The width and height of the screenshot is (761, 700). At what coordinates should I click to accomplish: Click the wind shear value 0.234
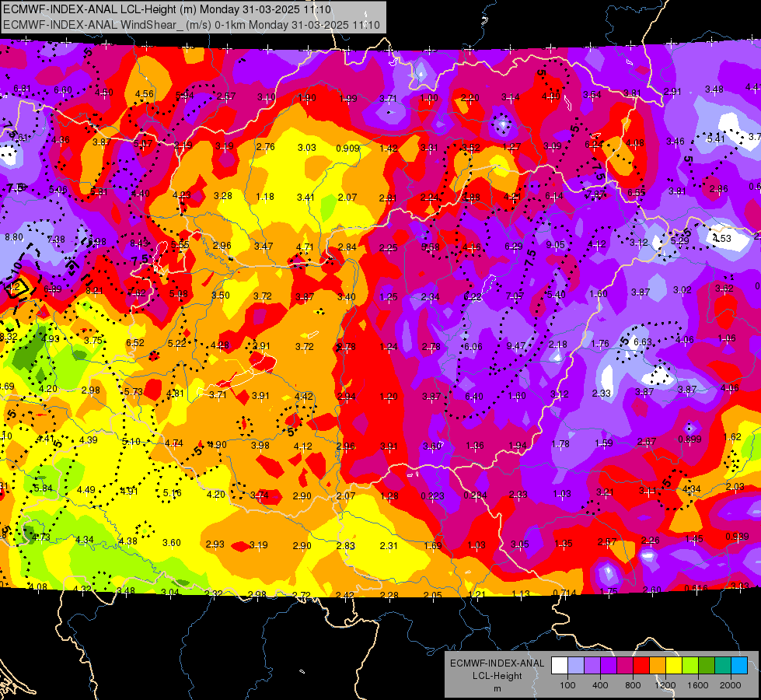pos(475,495)
